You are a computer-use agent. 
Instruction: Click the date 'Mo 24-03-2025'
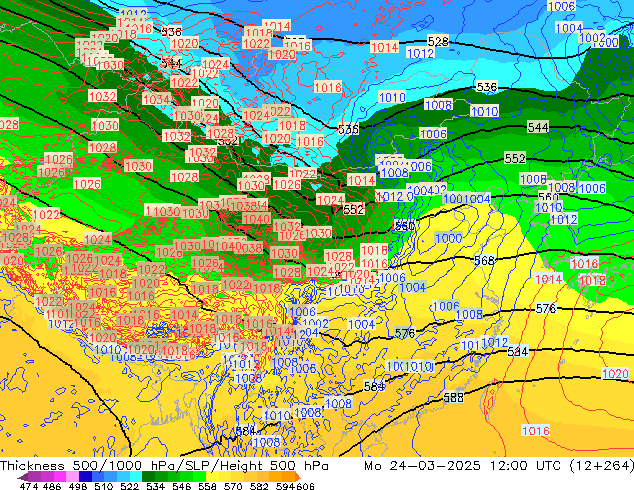[423, 466]
